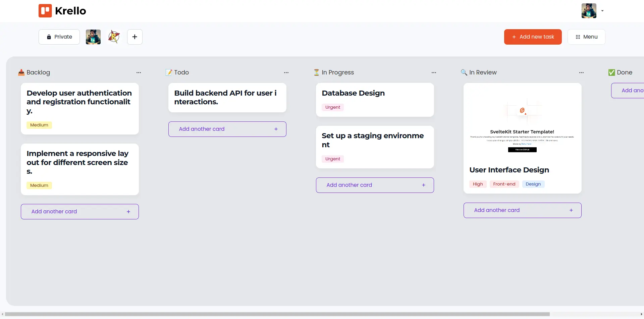Click the Front-end label on User Interface Design
The image size is (644, 319).
tap(504, 184)
